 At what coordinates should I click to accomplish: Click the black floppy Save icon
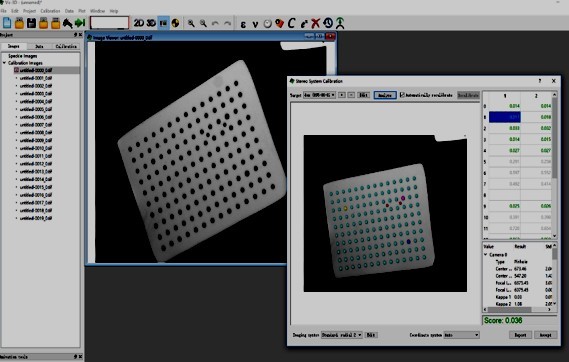pos(32,23)
